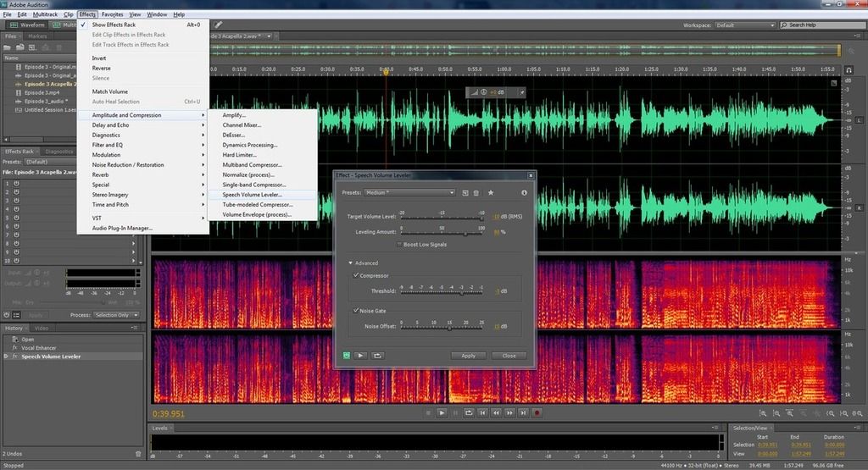Select Episode 3.mp4 in the Files list
Viewport: 868px width, 470px height.
click(x=42, y=93)
